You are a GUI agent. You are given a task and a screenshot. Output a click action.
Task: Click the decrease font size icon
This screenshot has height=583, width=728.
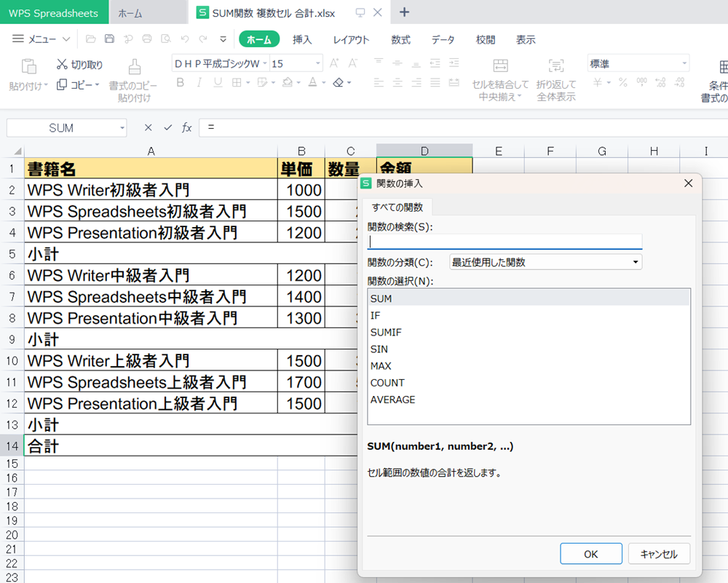point(353,63)
